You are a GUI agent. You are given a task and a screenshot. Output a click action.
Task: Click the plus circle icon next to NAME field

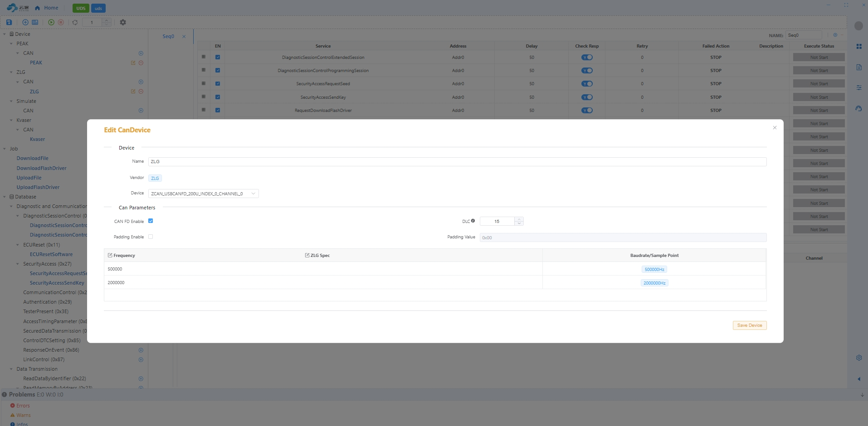(x=835, y=35)
